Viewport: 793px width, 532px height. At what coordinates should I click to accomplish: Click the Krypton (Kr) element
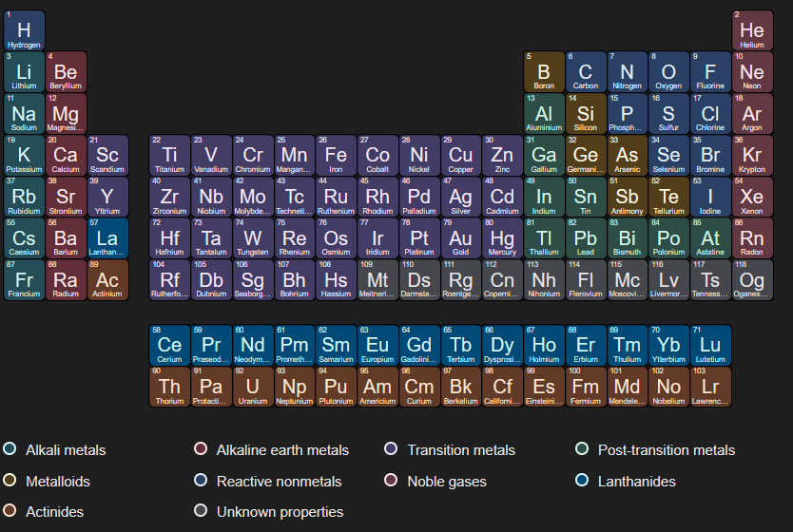[x=752, y=155]
